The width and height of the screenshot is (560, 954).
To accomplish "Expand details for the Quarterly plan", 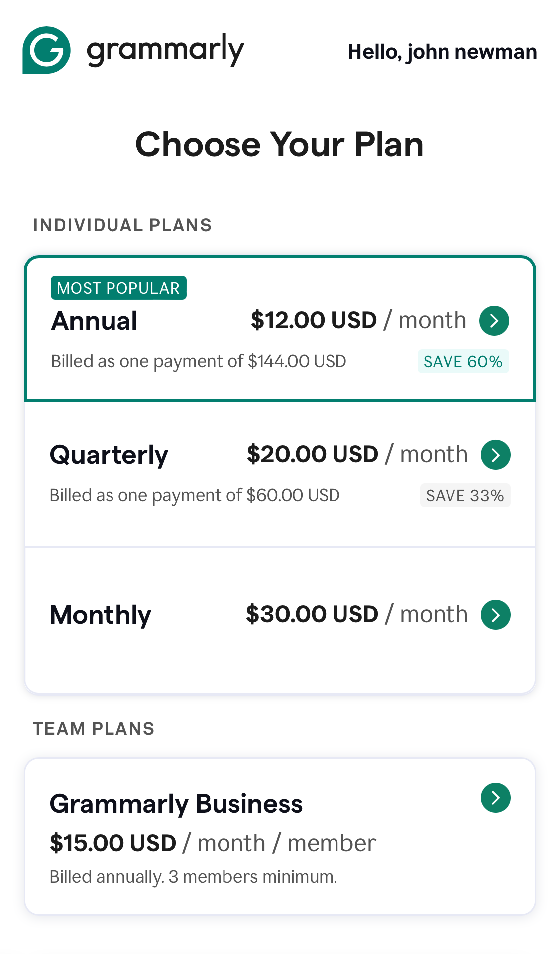I will tap(495, 454).
